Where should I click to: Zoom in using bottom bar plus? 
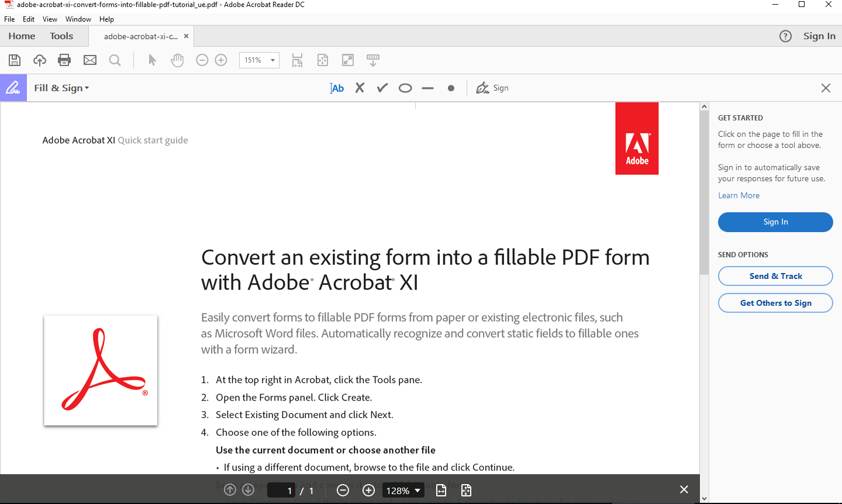368,491
